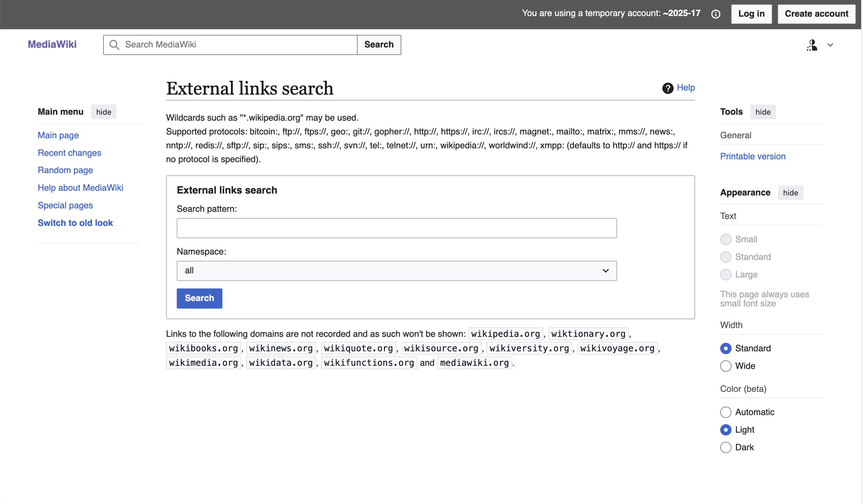Click the blue Search button in form
Image resolution: width=863 pixels, height=504 pixels.
point(199,299)
